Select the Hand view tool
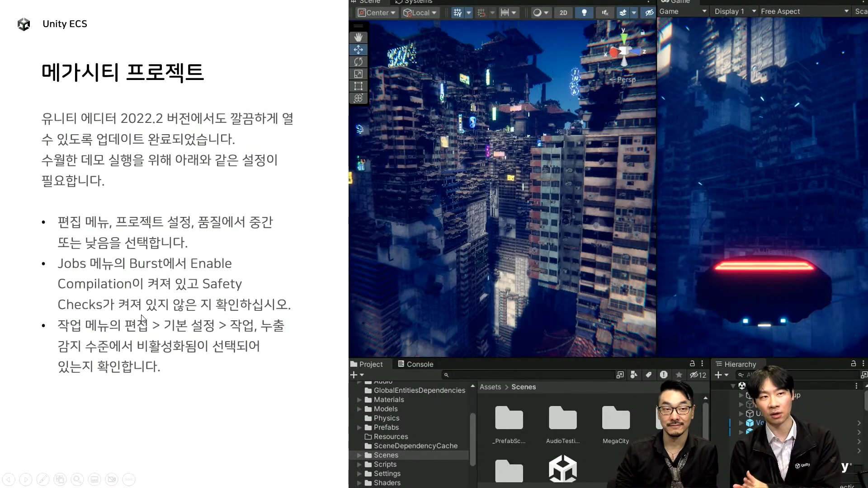Screen dimensions: 868x488 [x=358, y=38]
